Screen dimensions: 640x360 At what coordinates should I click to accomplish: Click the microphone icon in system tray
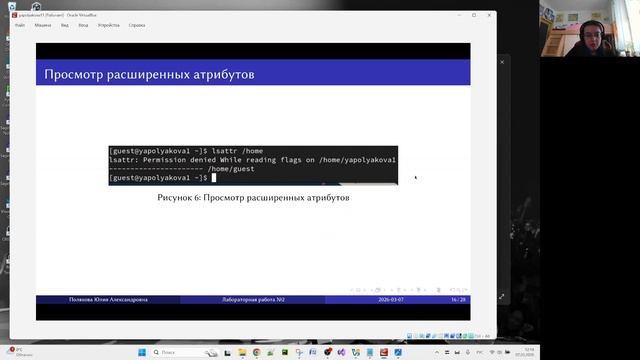468,352
